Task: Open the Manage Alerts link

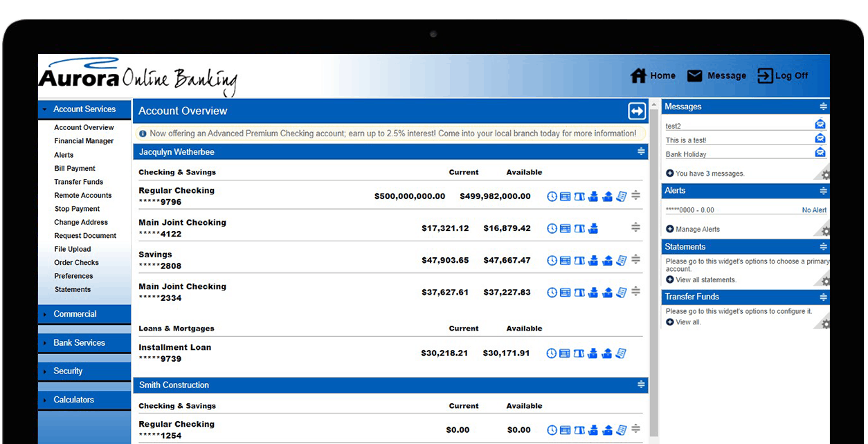Action: (693, 229)
